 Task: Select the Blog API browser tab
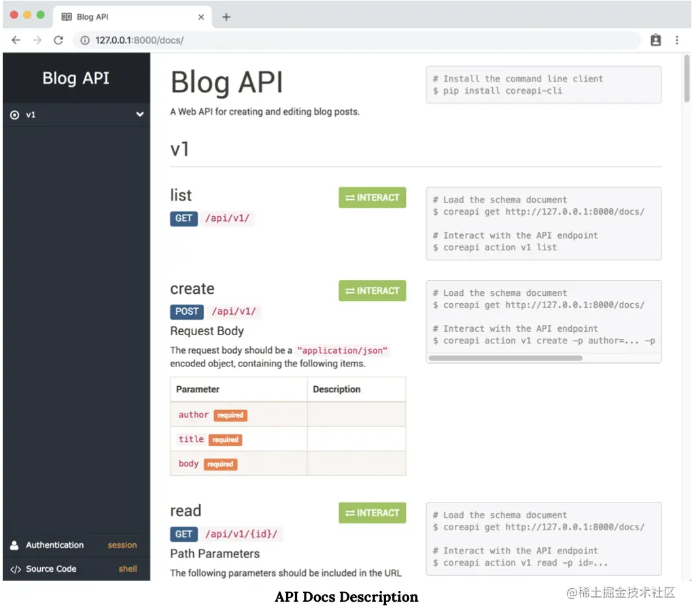coord(133,17)
